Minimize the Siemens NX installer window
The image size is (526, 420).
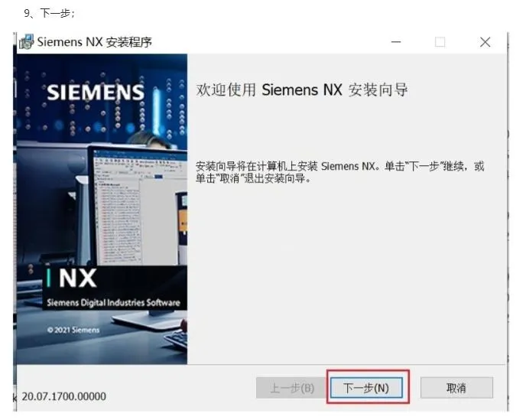(x=396, y=42)
